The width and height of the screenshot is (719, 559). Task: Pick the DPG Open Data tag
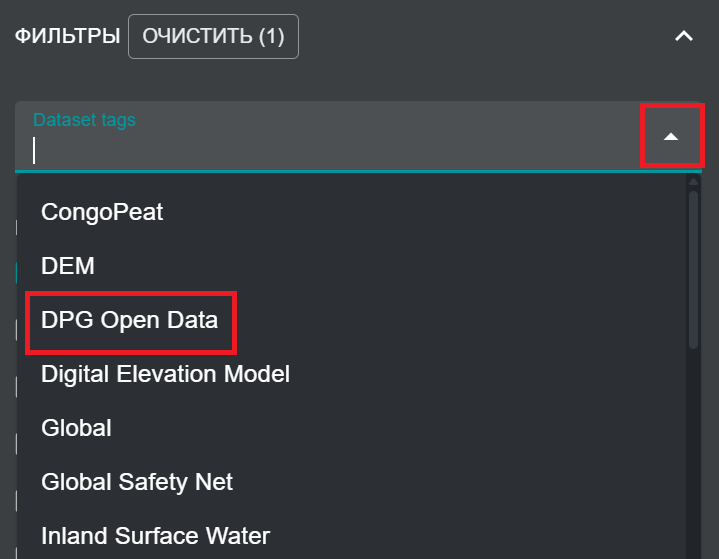point(129,321)
